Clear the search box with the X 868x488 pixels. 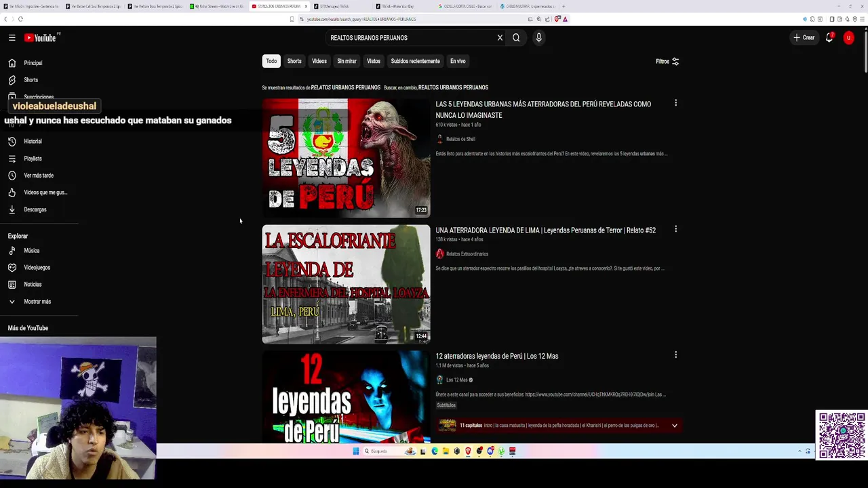click(500, 38)
